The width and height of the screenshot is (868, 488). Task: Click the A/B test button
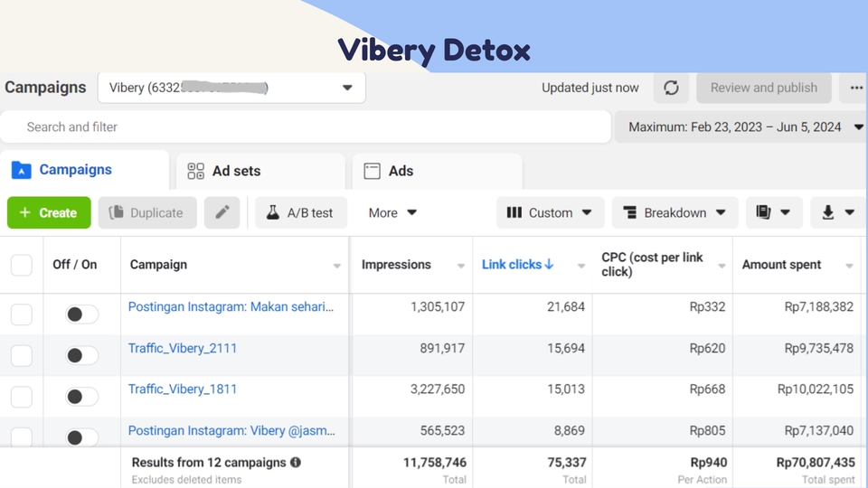click(x=300, y=212)
